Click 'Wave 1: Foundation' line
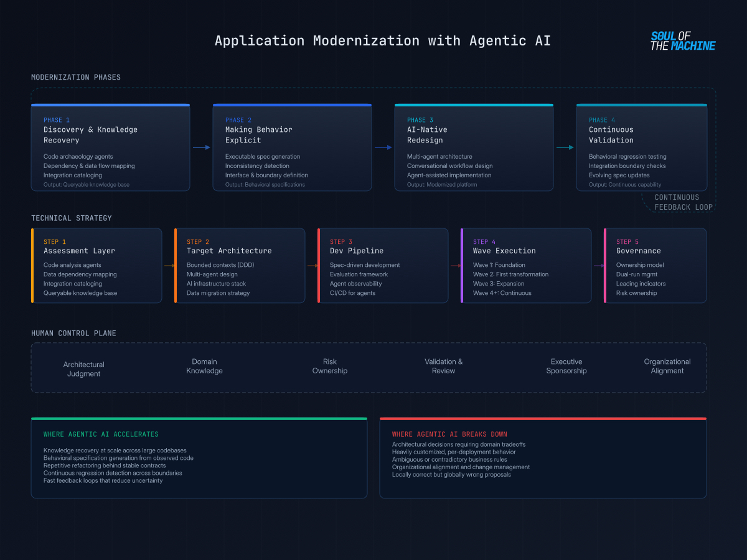 pyautogui.click(x=499, y=265)
